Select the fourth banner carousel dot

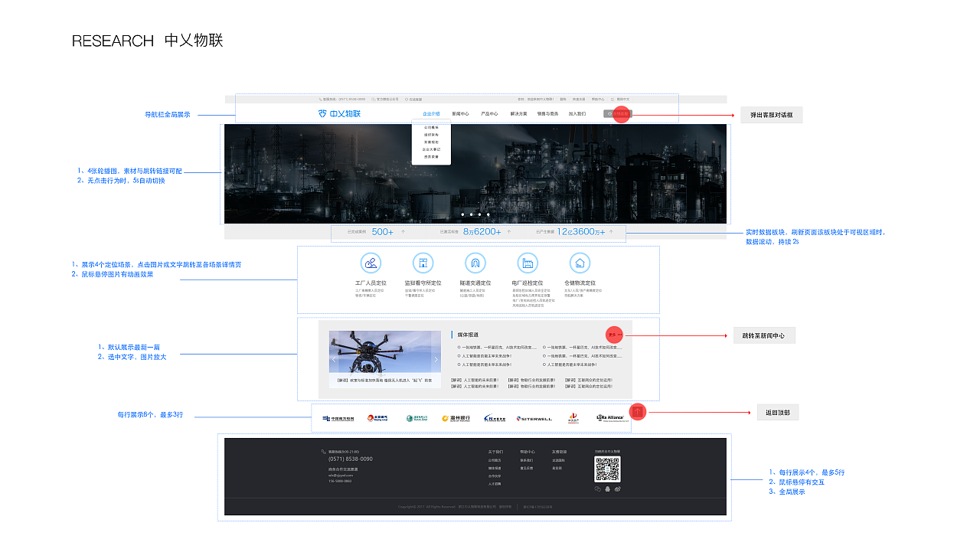pos(488,214)
